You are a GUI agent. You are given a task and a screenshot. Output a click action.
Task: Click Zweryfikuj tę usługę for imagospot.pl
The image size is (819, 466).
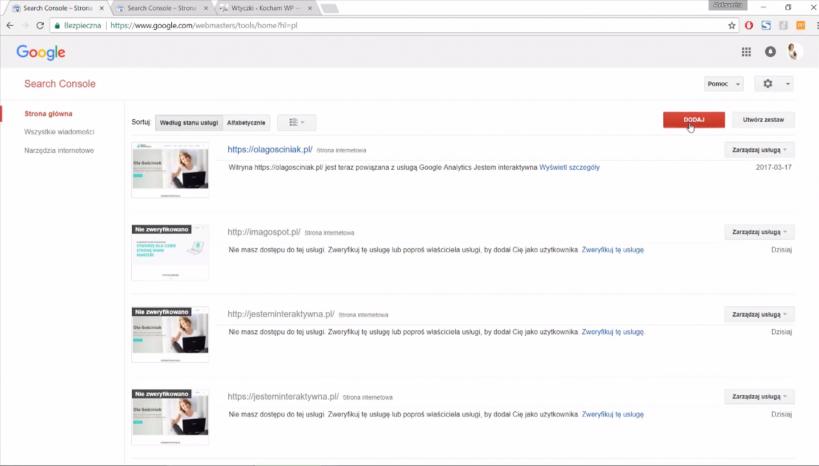pos(613,250)
